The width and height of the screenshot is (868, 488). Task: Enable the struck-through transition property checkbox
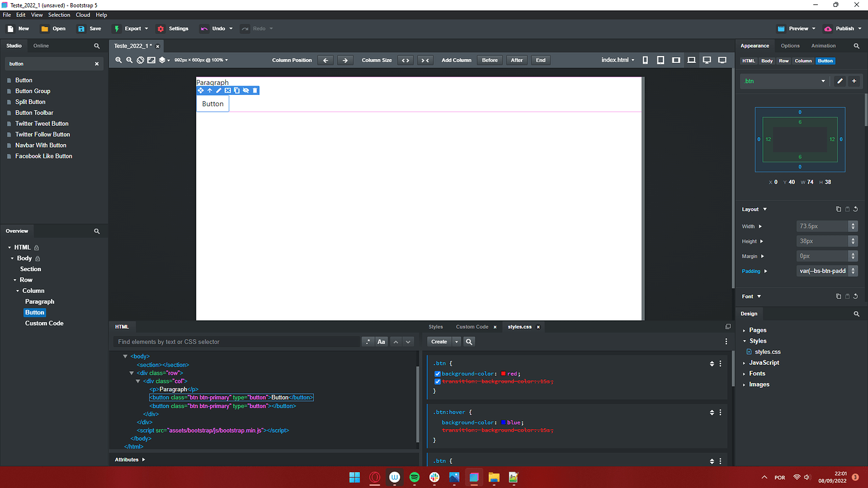coord(438,381)
